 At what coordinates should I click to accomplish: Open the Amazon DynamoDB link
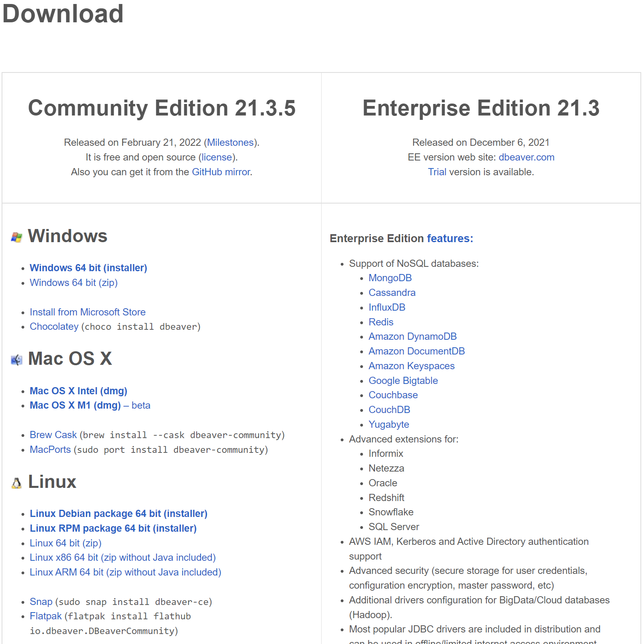(413, 337)
